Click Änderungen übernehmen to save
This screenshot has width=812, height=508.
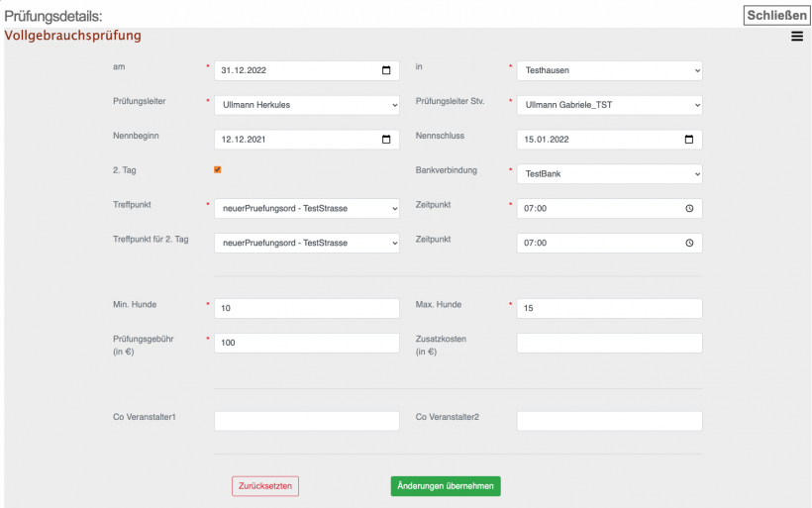tap(446, 486)
